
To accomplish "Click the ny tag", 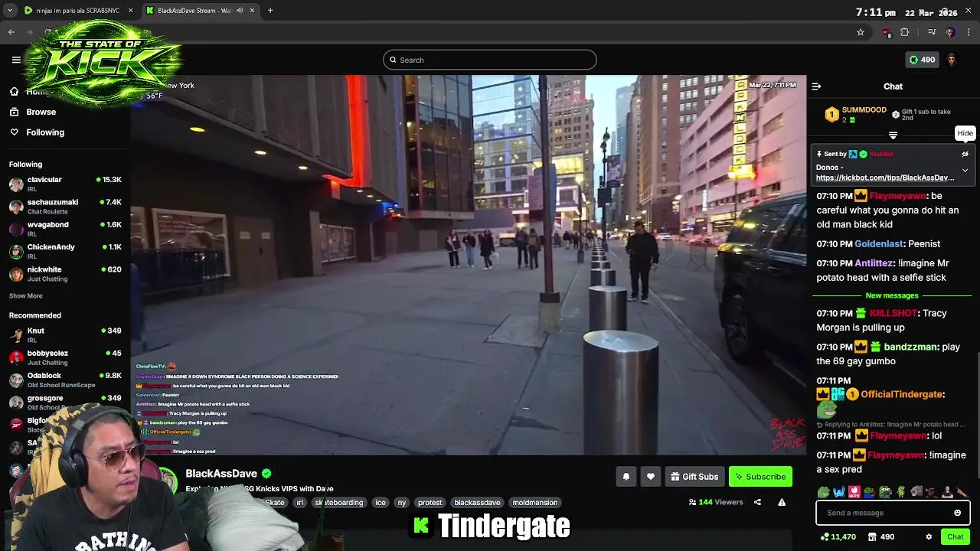I will (401, 503).
